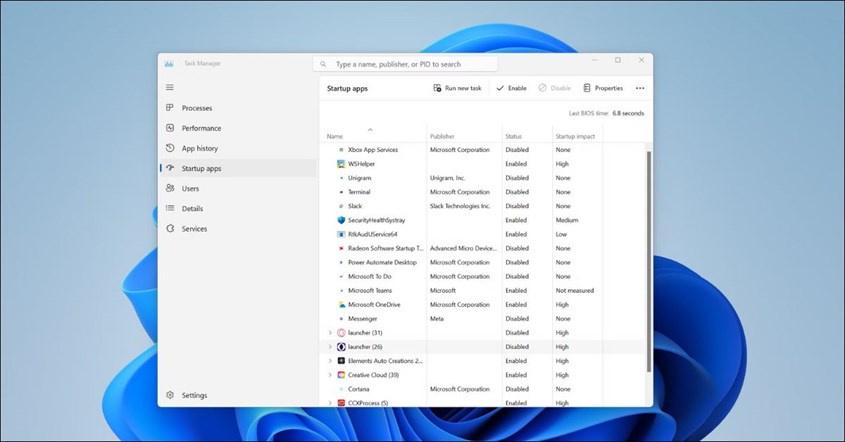Click the vertical scrollbar of the apps list
The height and width of the screenshot is (442, 845).
click(x=649, y=261)
